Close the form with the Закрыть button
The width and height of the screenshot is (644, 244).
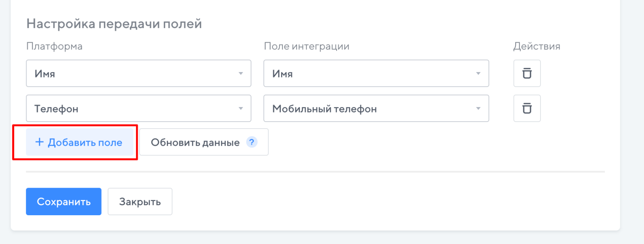click(x=140, y=202)
